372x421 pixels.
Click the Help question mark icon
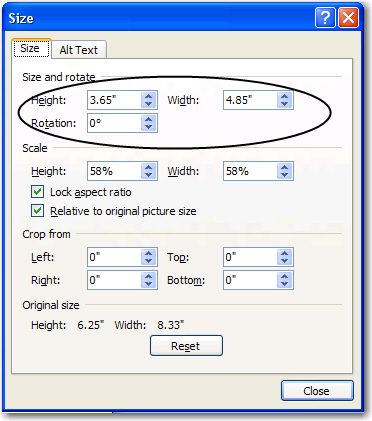click(x=325, y=18)
